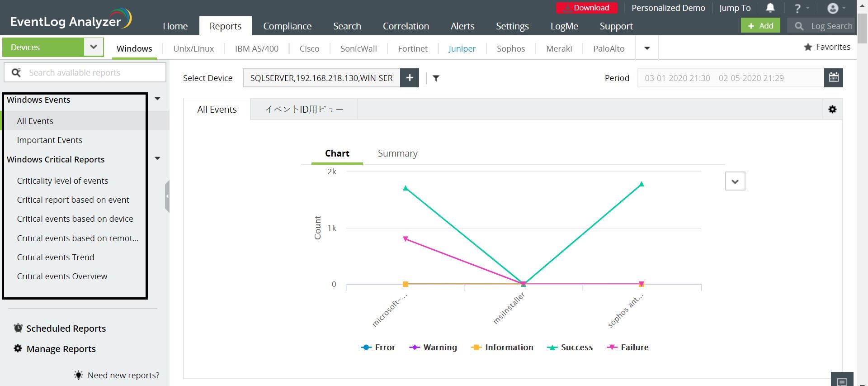Image resolution: width=868 pixels, height=386 pixels.
Task: Click the red Download button
Action: point(586,8)
